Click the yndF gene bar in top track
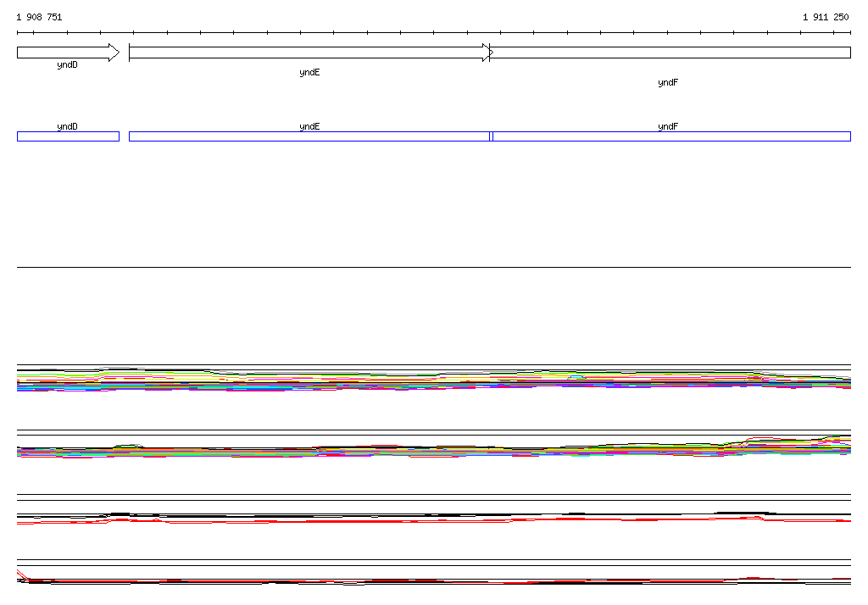The height and width of the screenshot is (605, 868). pyautogui.click(x=670, y=53)
